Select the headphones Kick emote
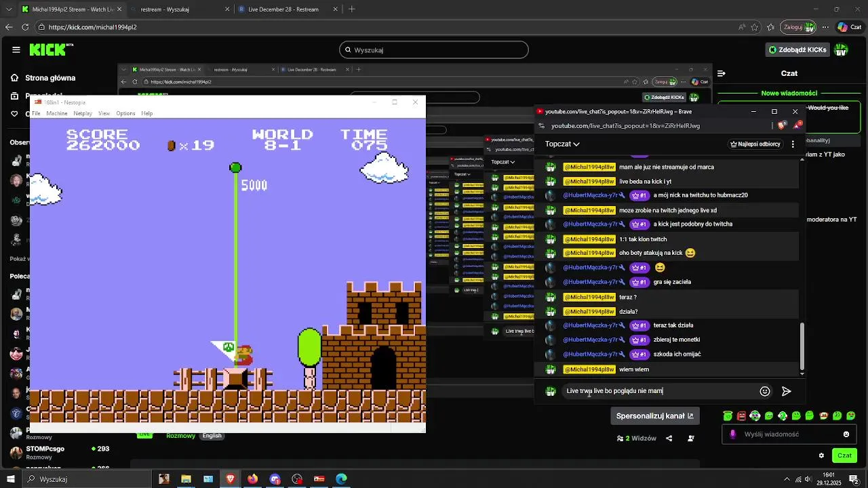This screenshot has height=488, width=868. (x=755, y=416)
